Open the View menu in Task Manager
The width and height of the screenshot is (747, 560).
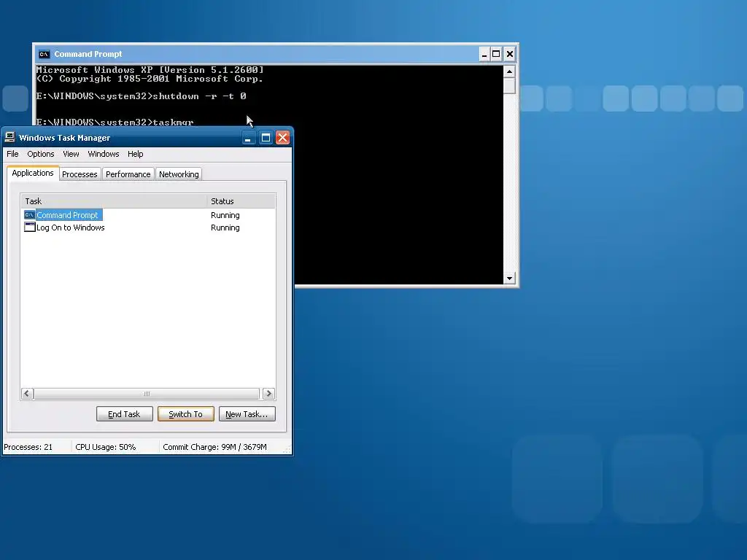coord(71,155)
